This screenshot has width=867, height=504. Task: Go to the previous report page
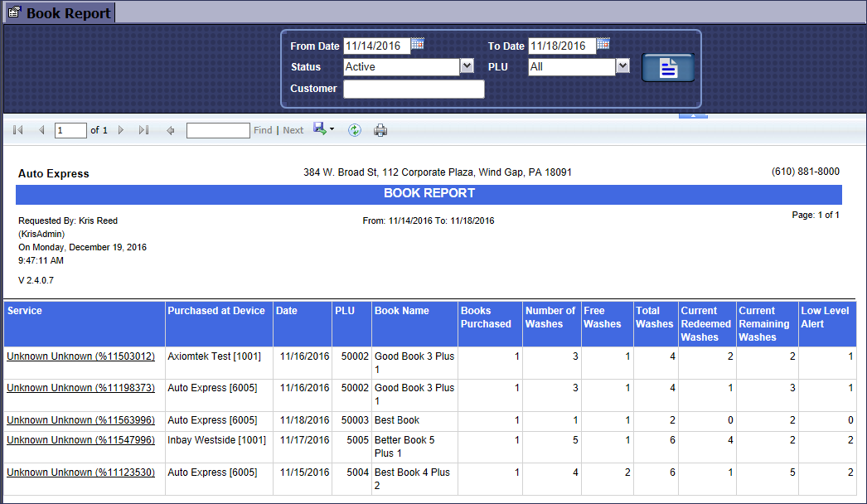pyautogui.click(x=41, y=130)
